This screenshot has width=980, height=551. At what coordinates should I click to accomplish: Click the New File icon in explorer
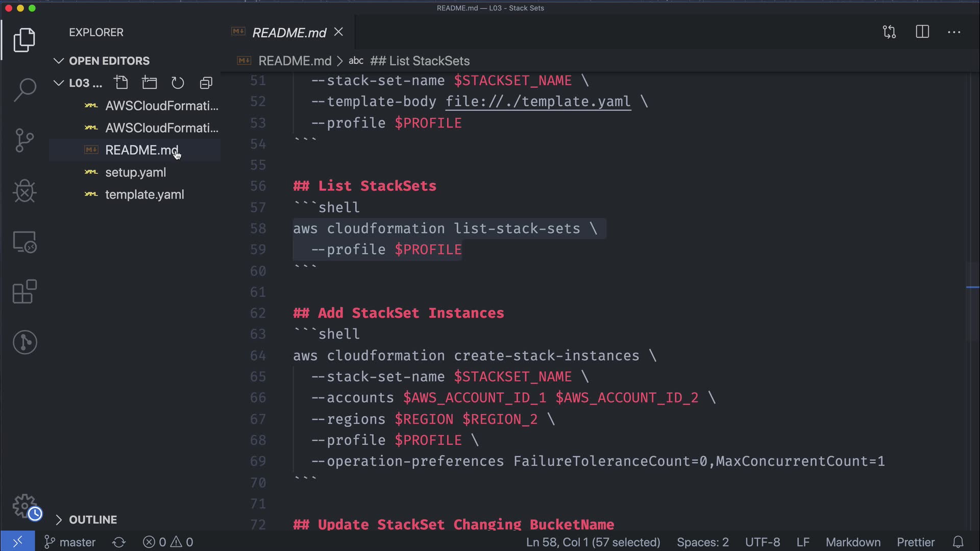121,83
